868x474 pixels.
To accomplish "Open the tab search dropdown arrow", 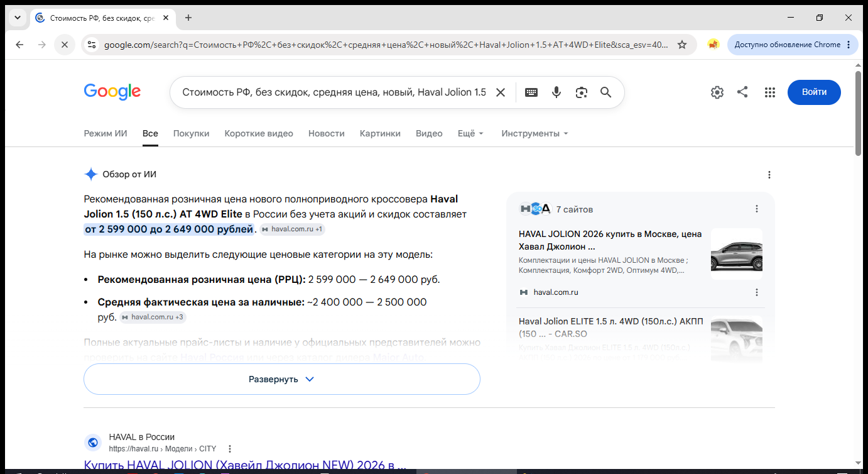I will point(17,18).
